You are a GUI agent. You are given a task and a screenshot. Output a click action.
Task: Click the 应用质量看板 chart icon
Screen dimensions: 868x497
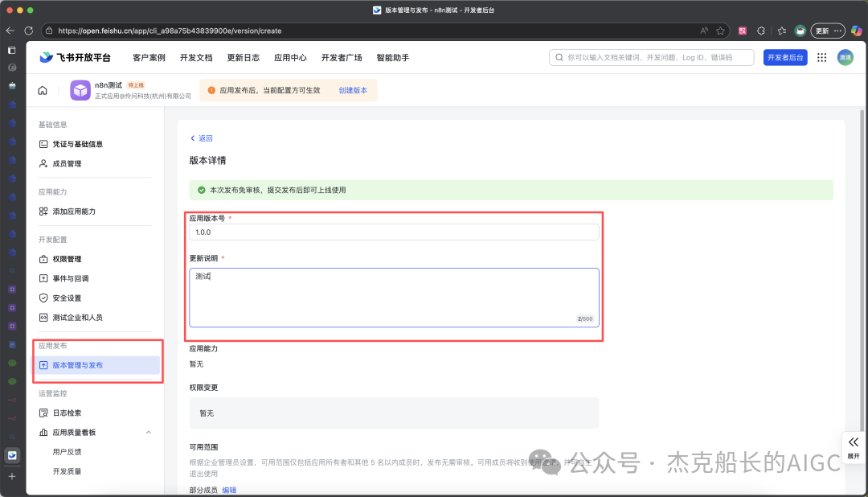(43, 432)
